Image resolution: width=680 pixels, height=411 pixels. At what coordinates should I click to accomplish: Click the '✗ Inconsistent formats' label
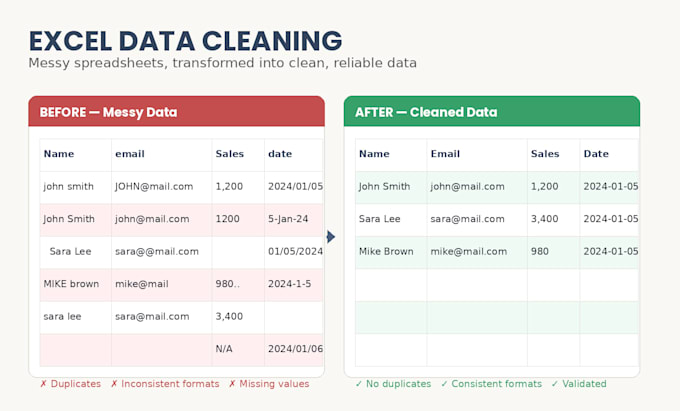coord(165,384)
